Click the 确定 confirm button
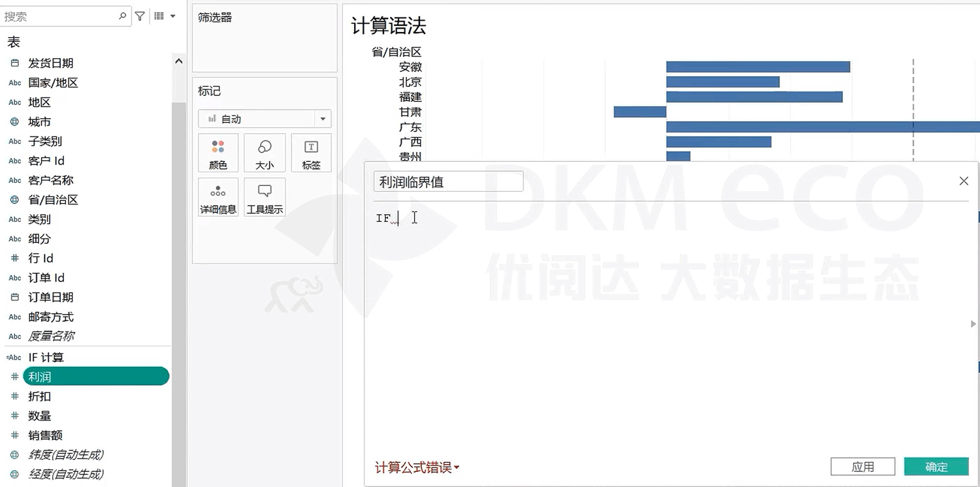 coord(936,467)
